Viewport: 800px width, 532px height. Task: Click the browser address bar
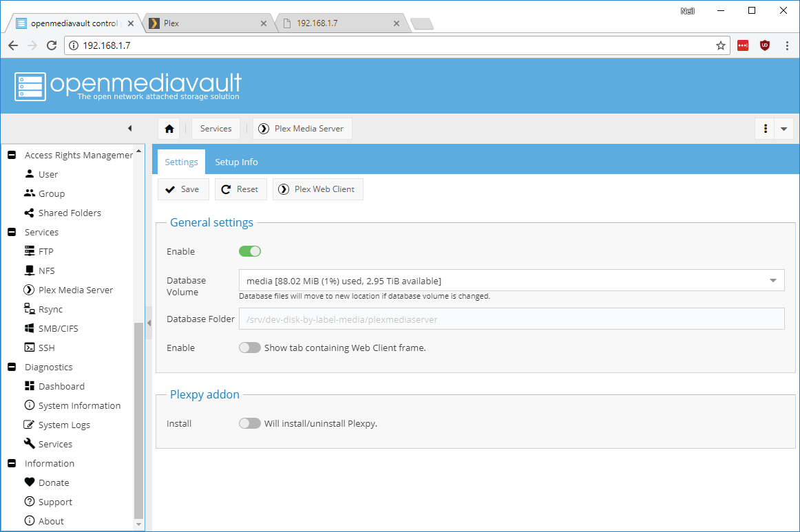point(397,45)
